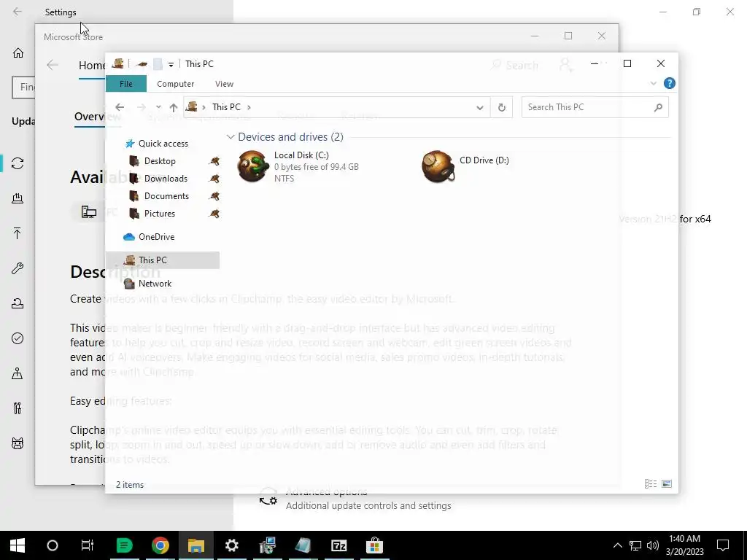Click the forward arrow in Explorer navigation

[x=141, y=107]
